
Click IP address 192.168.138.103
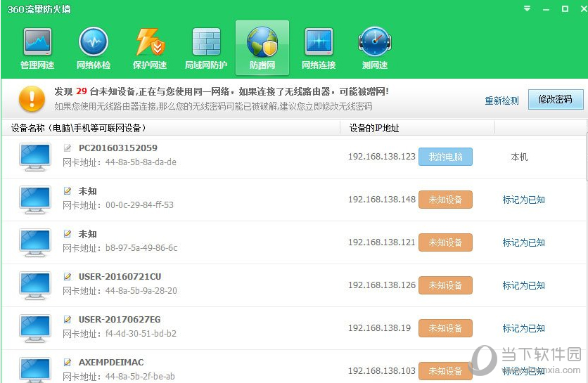[x=382, y=370]
